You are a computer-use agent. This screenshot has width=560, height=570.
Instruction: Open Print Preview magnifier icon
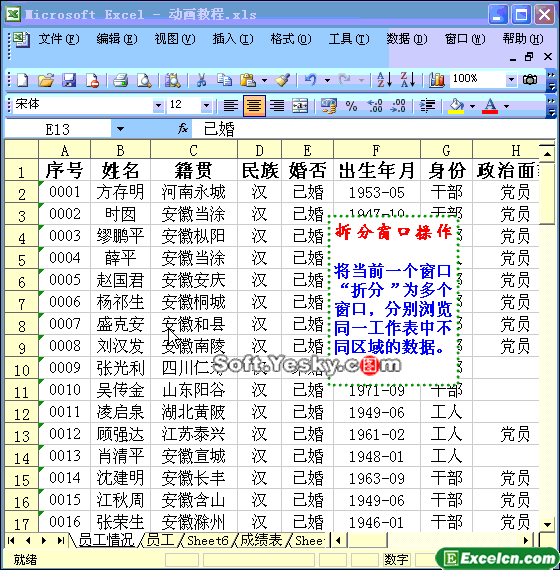pos(144,80)
